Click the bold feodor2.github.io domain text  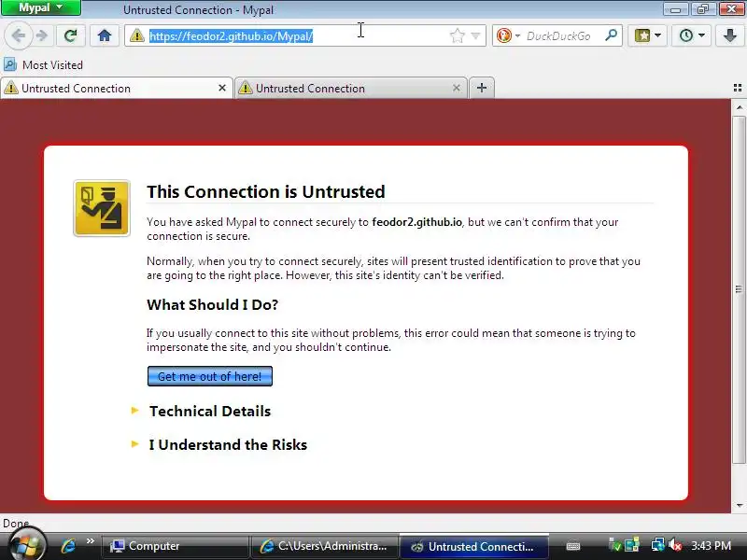pyautogui.click(x=416, y=222)
